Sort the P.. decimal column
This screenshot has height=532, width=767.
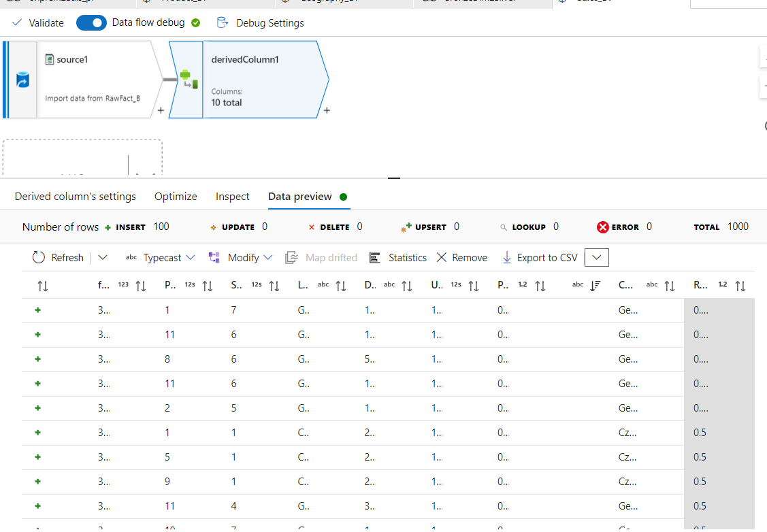click(x=540, y=286)
